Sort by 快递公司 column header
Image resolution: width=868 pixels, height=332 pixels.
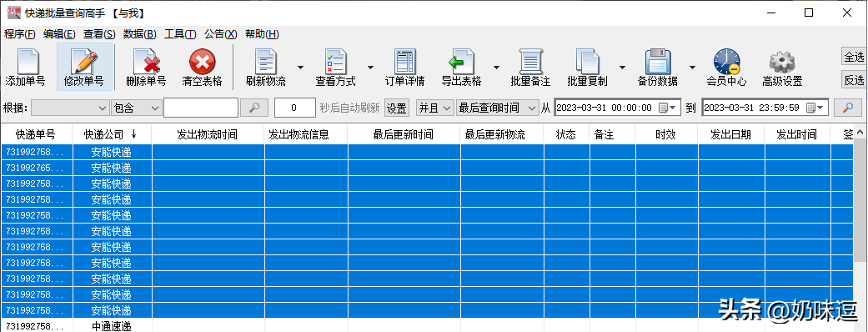[x=112, y=134]
